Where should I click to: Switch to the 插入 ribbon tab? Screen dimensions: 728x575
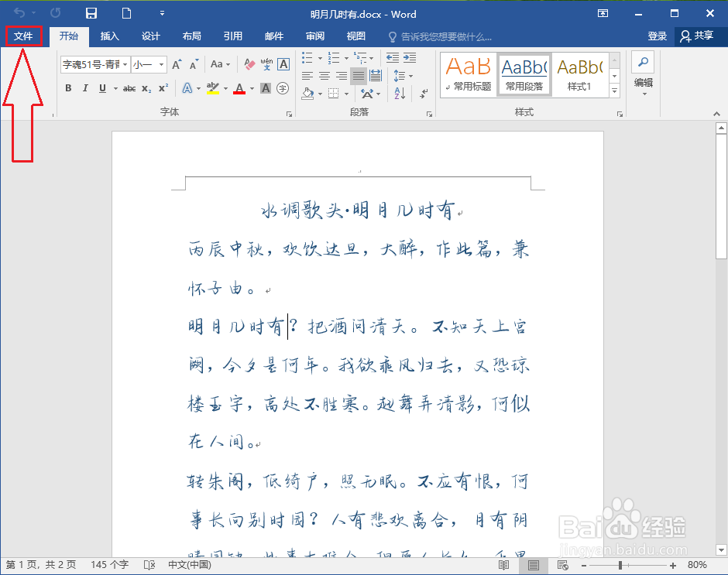tap(109, 36)
